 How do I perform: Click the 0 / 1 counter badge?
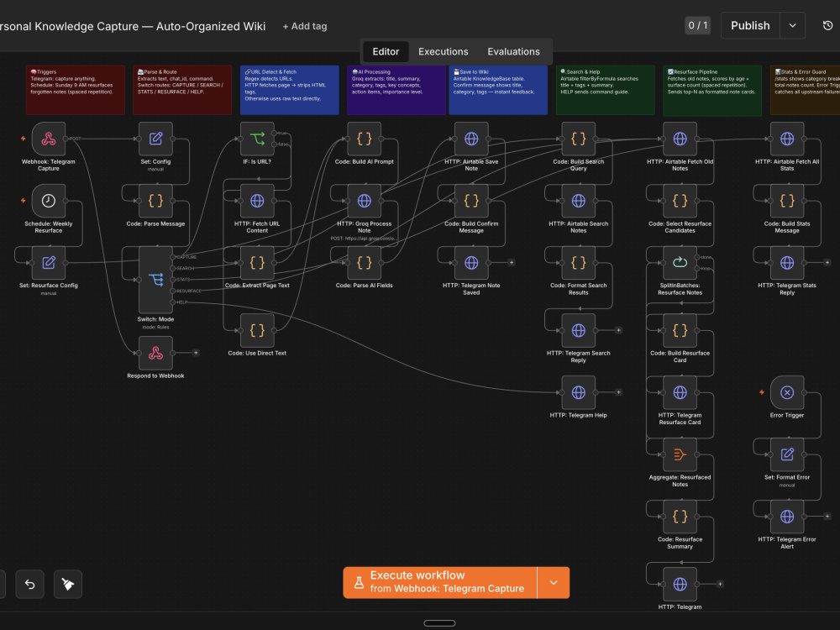click(697, 25)
